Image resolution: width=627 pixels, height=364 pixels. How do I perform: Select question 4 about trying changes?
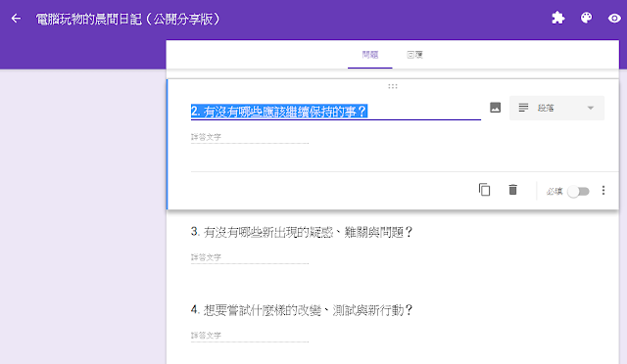[302, 310]
